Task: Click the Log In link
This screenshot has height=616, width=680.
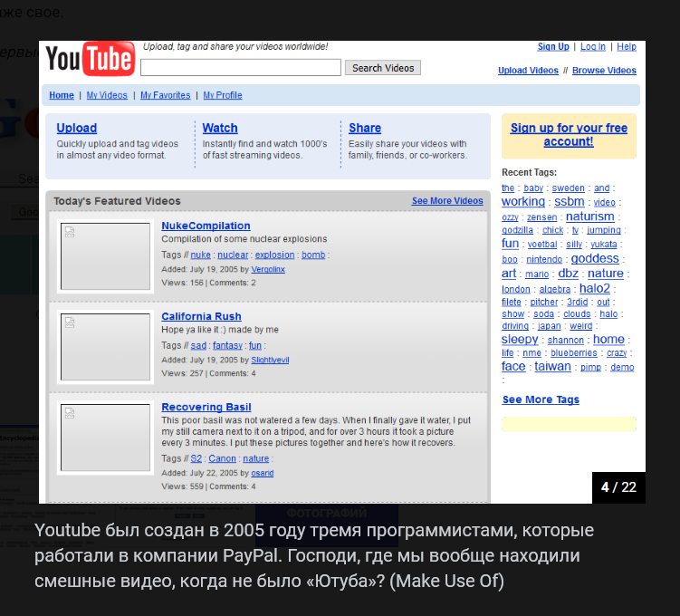Action: (593, 47)
